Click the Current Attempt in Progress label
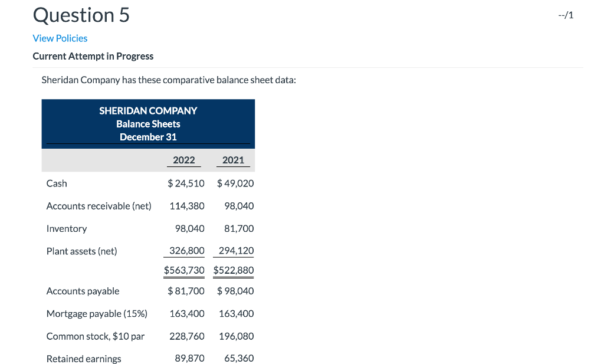Viewport: 604px width, 364px height. pos(93,56)
